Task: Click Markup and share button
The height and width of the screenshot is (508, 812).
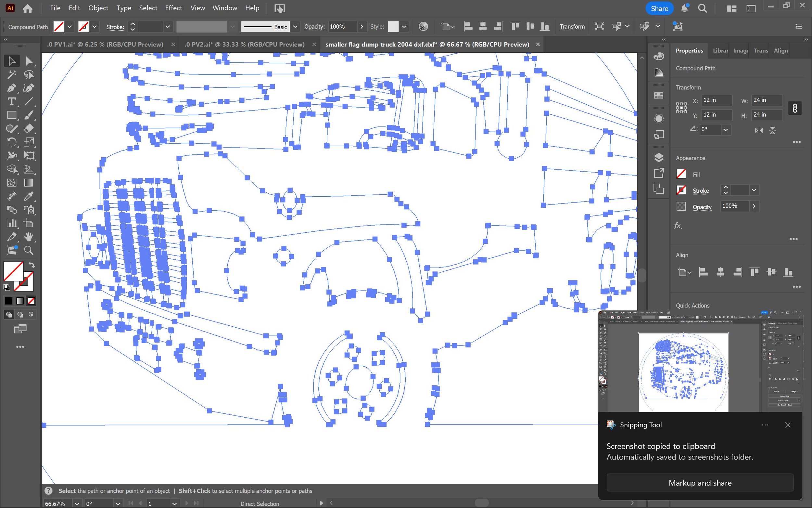Action: pyautogui.click(x=700, y=483)
